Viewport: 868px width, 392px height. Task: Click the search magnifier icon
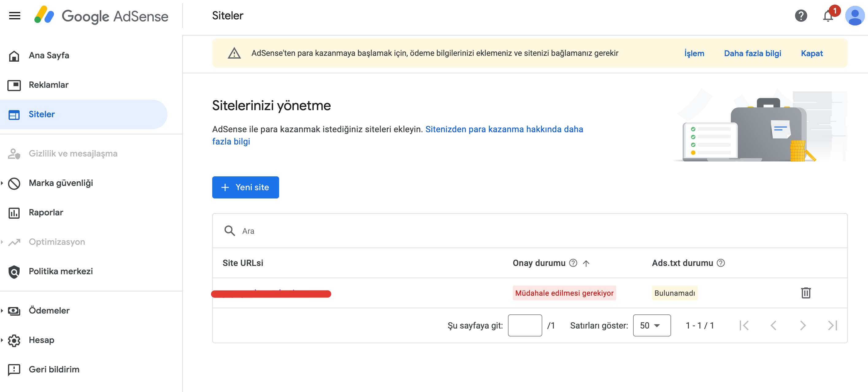click(229, 231)
